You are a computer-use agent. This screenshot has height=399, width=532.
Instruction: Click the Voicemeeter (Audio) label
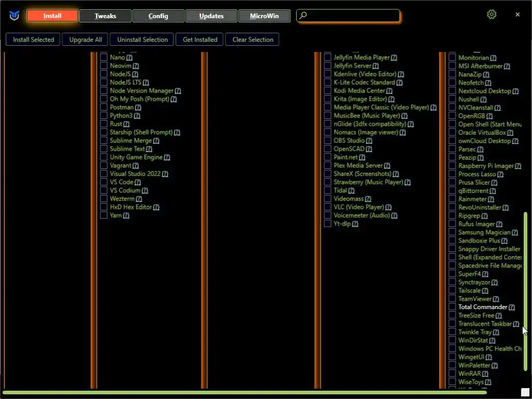[x=362, y=215]
